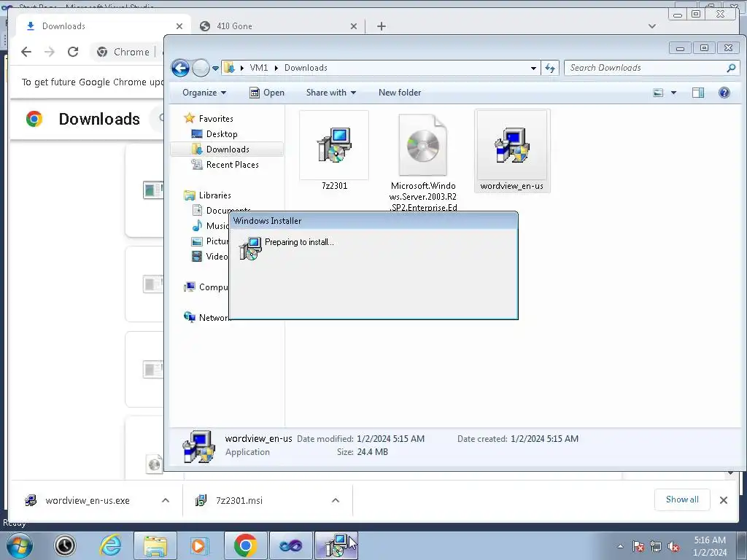Click Explorer forward navigation arrow

pyautogui.click(x=201, y=68)
